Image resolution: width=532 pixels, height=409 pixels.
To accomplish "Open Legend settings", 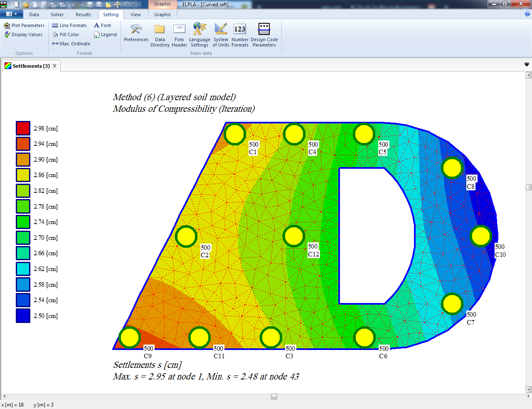I will (105, 34).
